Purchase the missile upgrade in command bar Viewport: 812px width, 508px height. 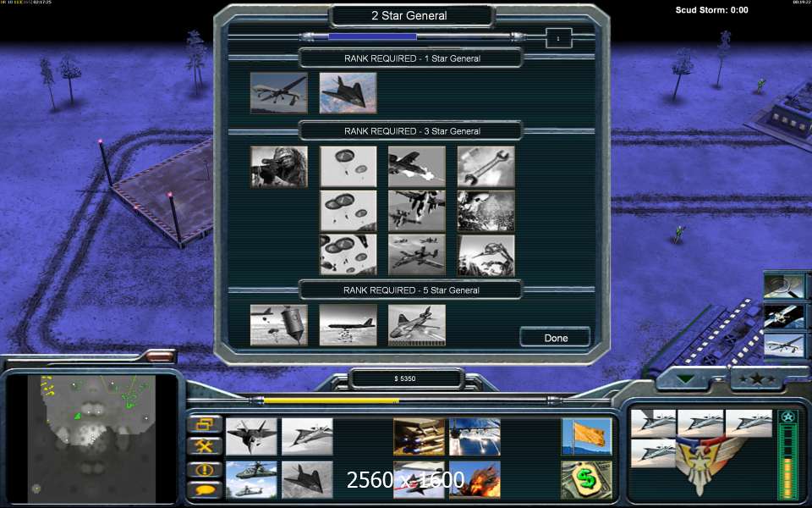pyautogui.click(x=419, y=437)
